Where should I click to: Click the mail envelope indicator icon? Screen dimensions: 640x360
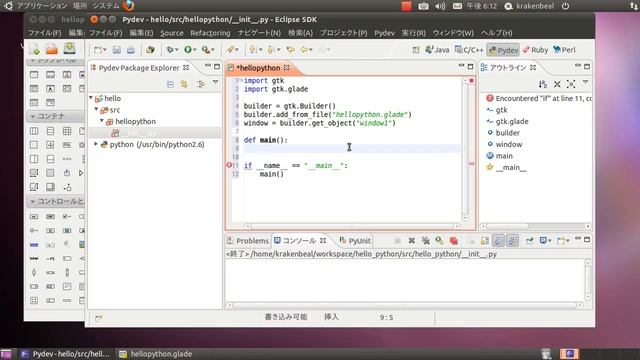click(x=457, y=6)
